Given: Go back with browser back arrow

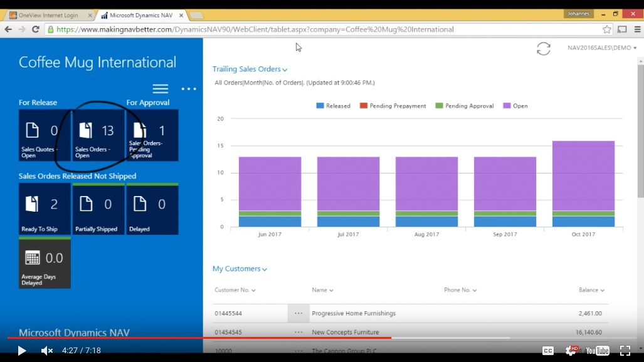Looking at the screenshot, I should pyautogui.click(x=8, y=29).
